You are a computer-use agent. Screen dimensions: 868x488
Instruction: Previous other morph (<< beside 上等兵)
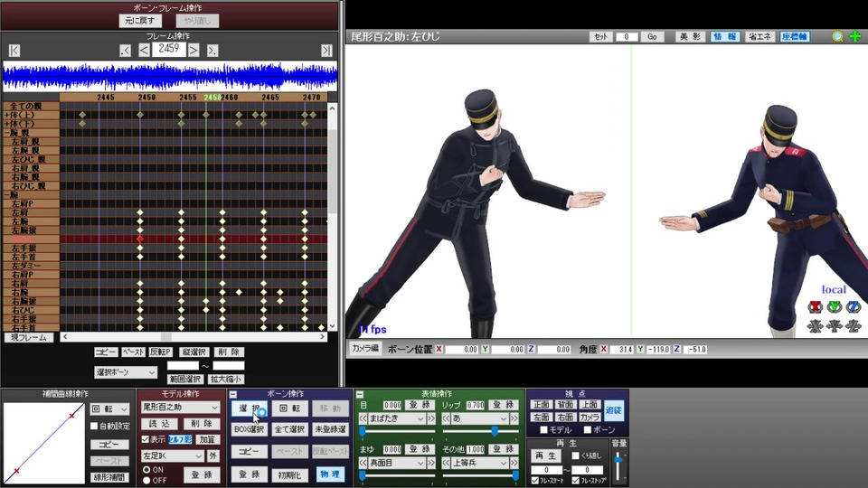click(446, 463)
